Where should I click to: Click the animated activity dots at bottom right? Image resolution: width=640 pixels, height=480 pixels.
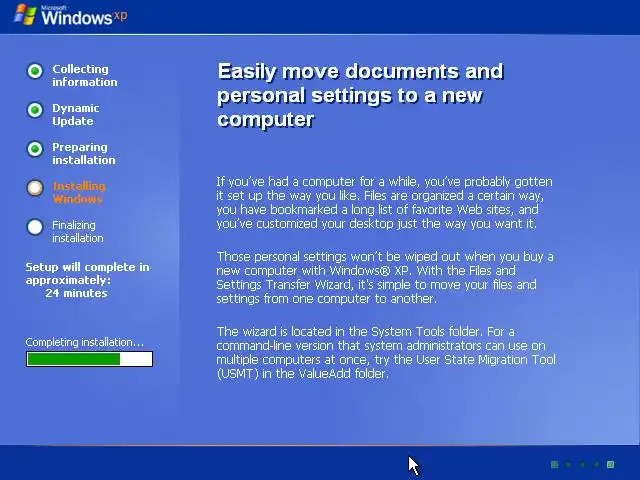click(582, 464)
